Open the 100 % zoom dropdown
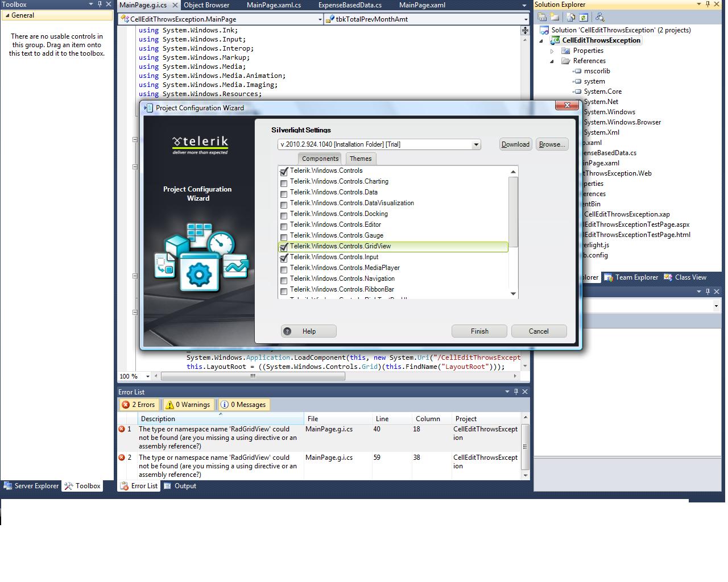This screenshot has width=728, height=582. tap(148, 376)
